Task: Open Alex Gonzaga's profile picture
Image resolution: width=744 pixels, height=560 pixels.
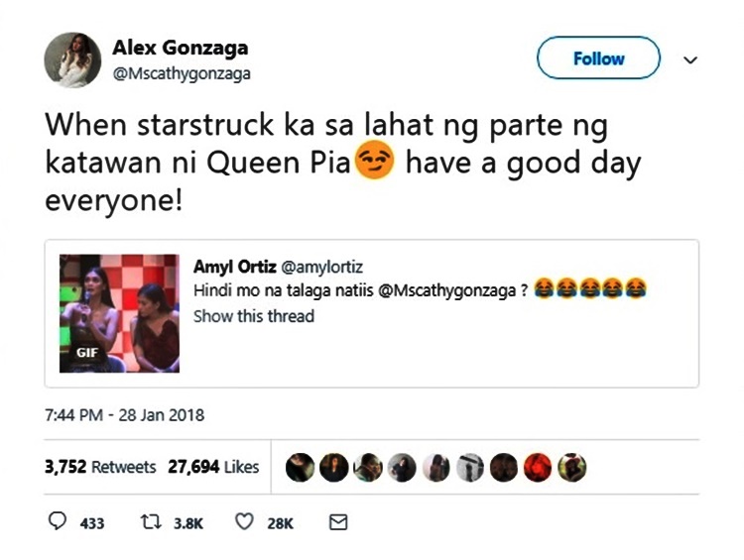Action: click(x=72, y=60)
